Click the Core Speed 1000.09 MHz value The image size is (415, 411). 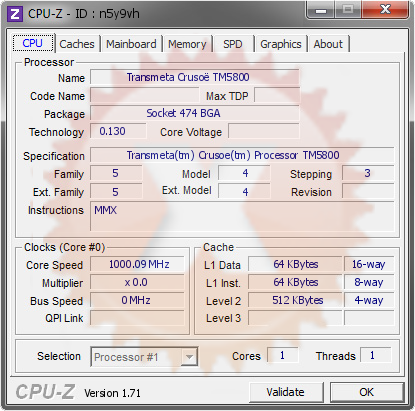click(137, 264)
